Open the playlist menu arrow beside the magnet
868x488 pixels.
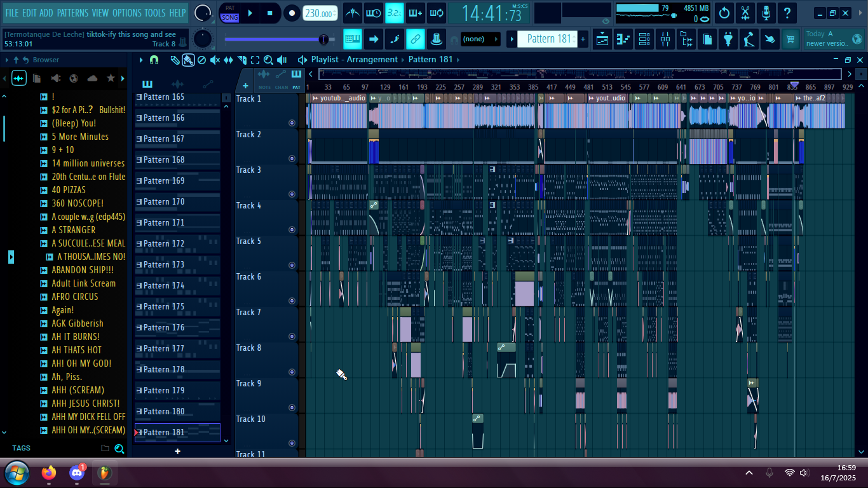[x=141, y=60]
